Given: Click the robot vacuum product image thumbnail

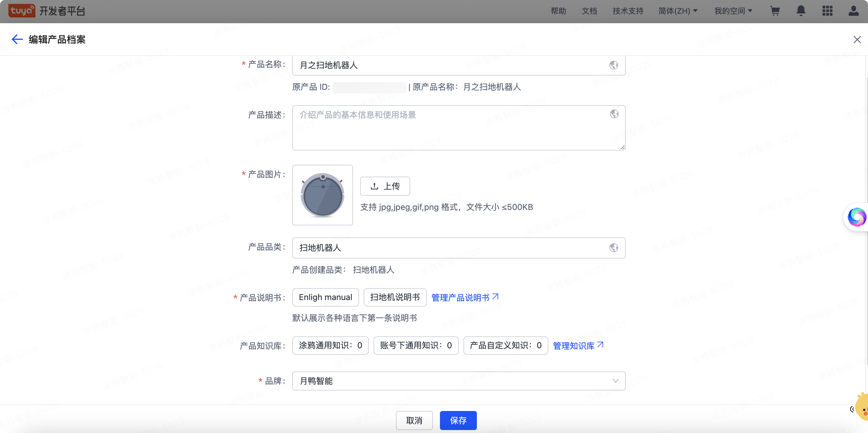Looking at the screenshot, I should tap(322, 195).
